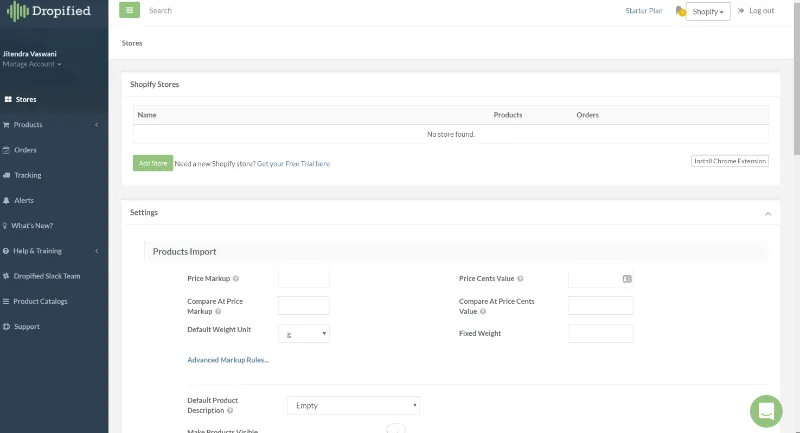Click the Product Catalogs list icon

point(6,301)
